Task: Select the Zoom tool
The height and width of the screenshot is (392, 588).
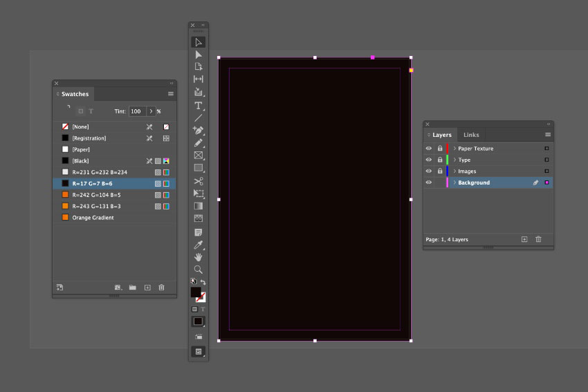Action: [x=199, y=270]
